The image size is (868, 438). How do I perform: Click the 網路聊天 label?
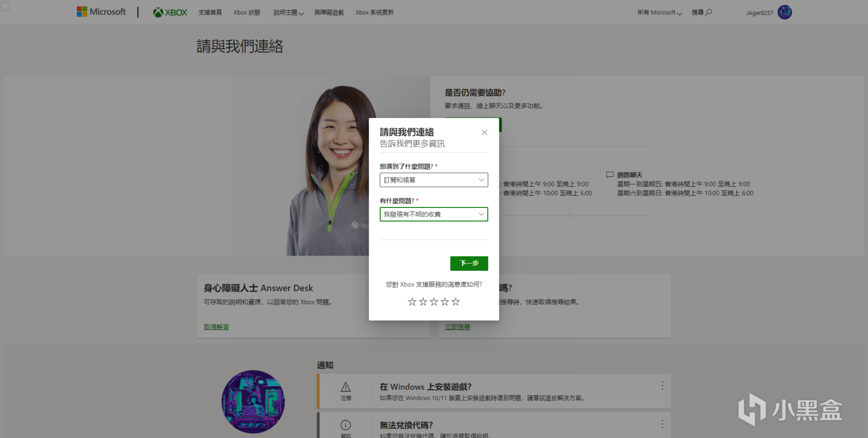[630, 175]
